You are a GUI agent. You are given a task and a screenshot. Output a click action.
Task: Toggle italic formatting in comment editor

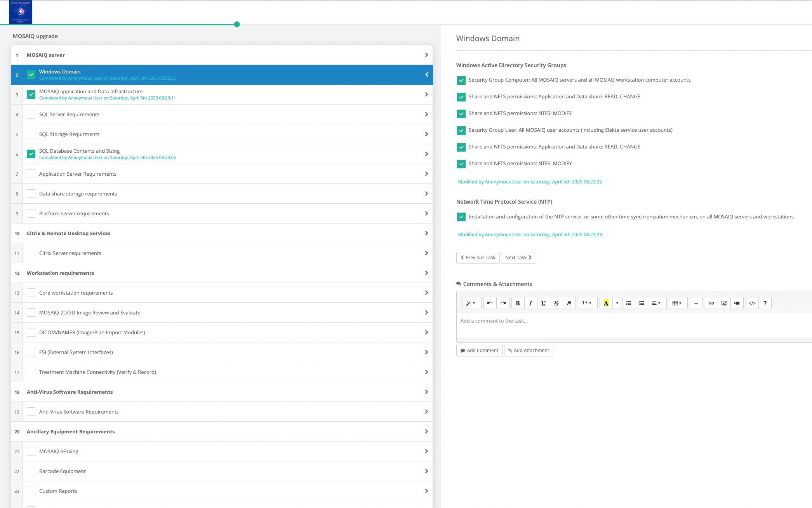pyautogui.click(x=530, y=303)
